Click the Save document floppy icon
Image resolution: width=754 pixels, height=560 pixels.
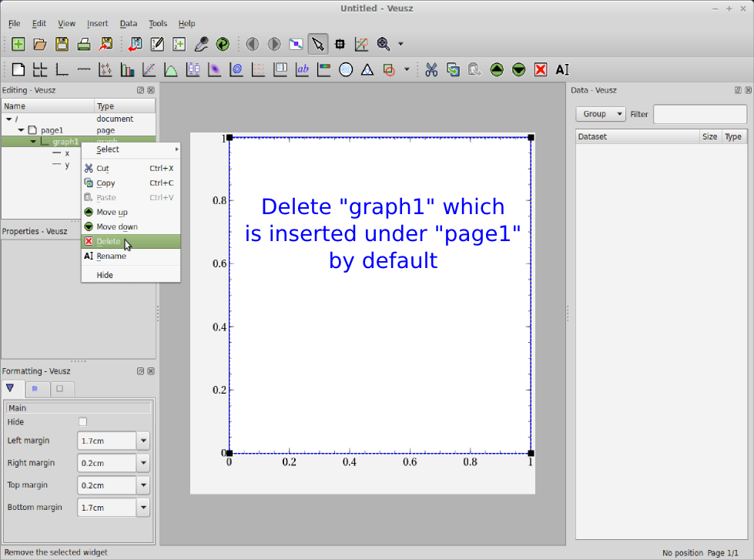[x=62, y=44]
